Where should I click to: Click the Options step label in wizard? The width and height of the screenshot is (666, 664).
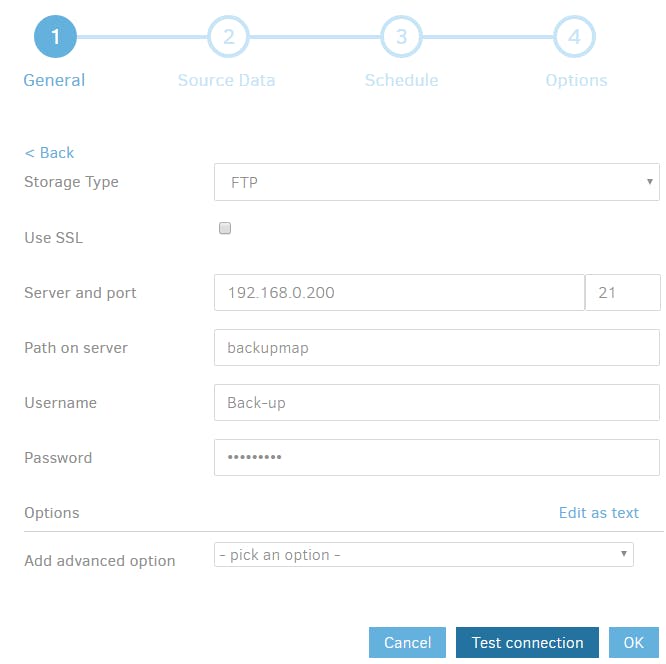click(576, 80)
